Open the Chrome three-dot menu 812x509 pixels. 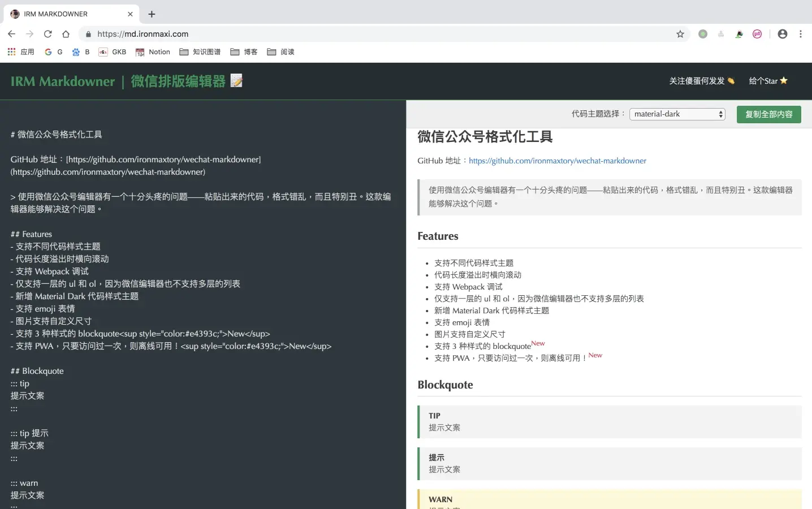[801, 34]
